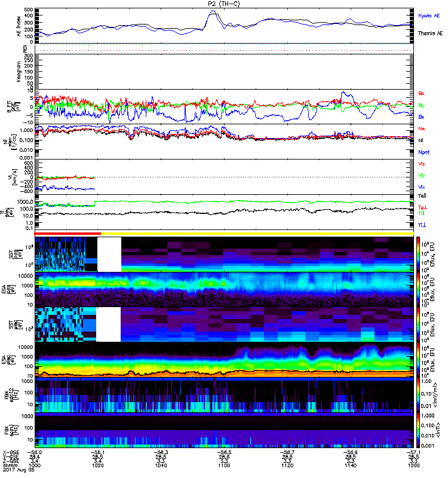Select the red Te⊥ legend label

pyautogui.click(x=422, y=207)
